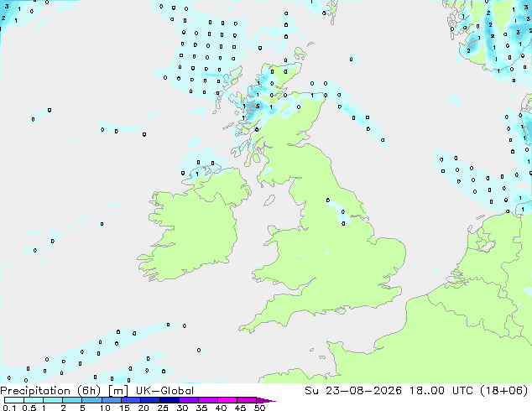This screenshot has width=532, height=411.
Task: Click the "35" legend scale label
Action: coord(201,408)
